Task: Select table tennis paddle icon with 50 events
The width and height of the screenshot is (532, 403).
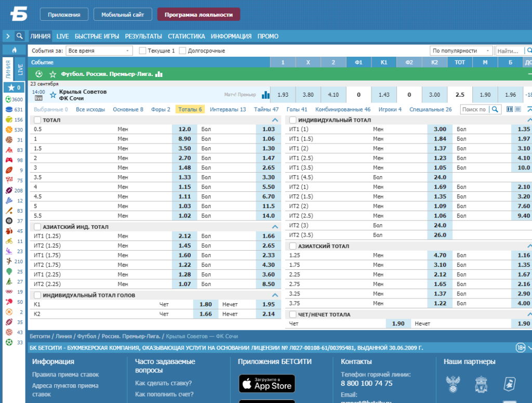Action: click(9, 302)
